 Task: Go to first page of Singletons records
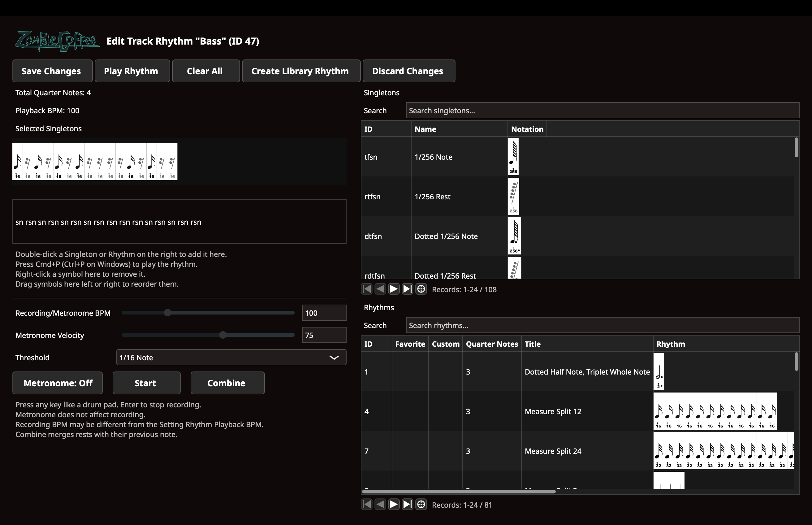367,289
